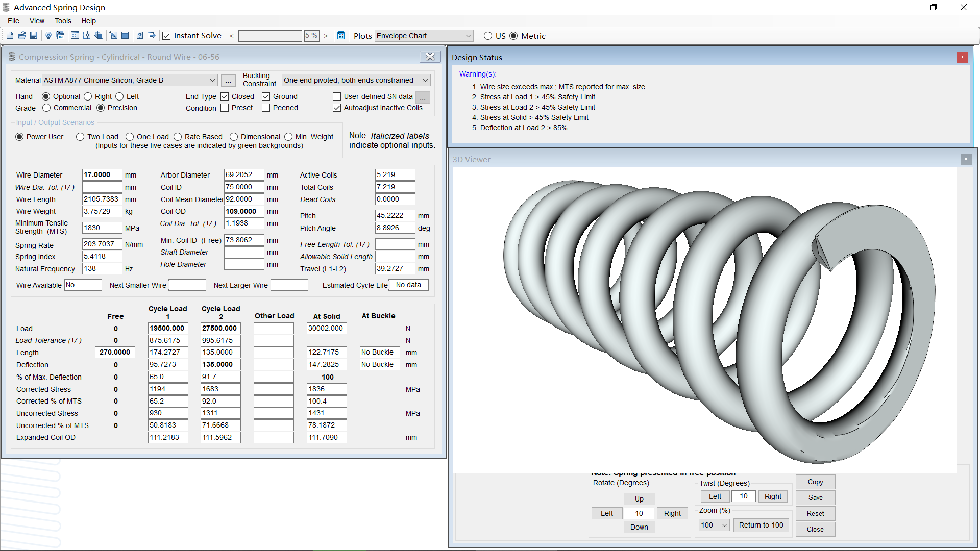The height and width of the screenshot is (551, 980).
Task: Click the form layout icon in toolbar
Action: tap(75, 36)
